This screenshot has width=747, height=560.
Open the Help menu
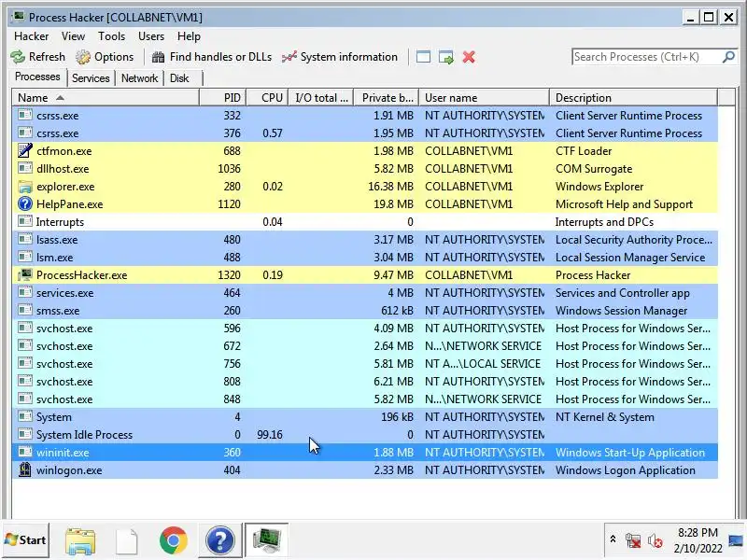tap(189, 36)
